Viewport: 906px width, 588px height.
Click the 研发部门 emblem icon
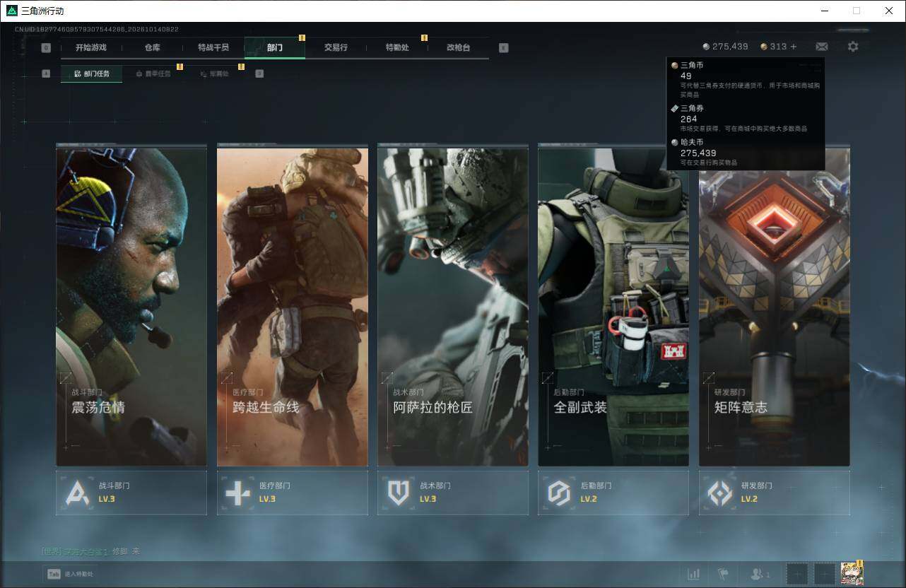point(720,493)
